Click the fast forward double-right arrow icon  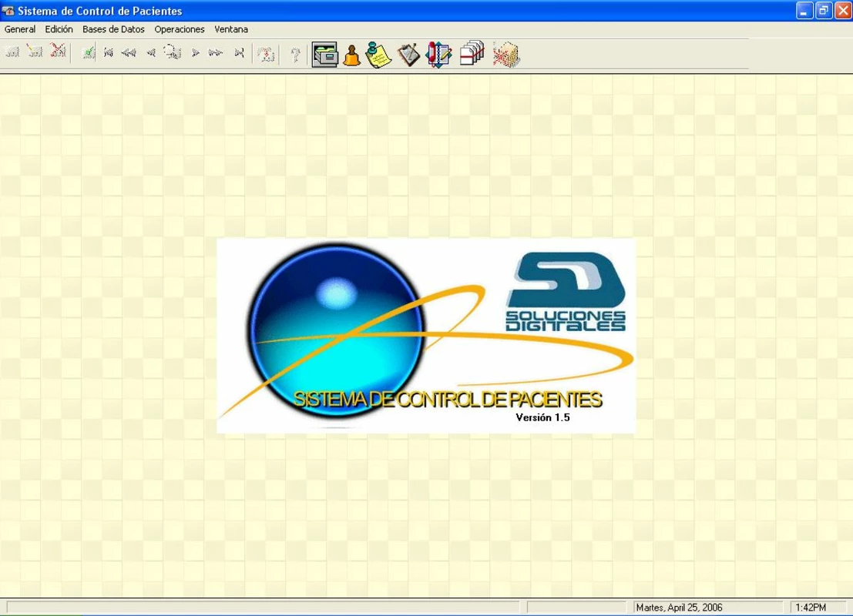click(216, 52)
